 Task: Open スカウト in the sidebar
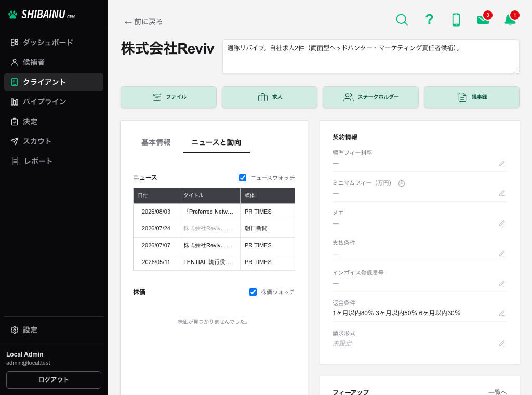click(x=54, y=141)
